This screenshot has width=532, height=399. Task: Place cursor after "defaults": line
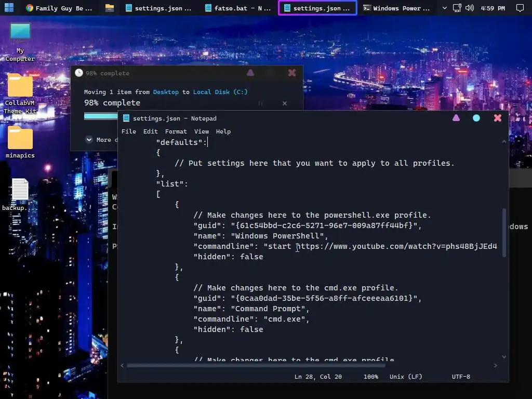(x=207, y=142)
